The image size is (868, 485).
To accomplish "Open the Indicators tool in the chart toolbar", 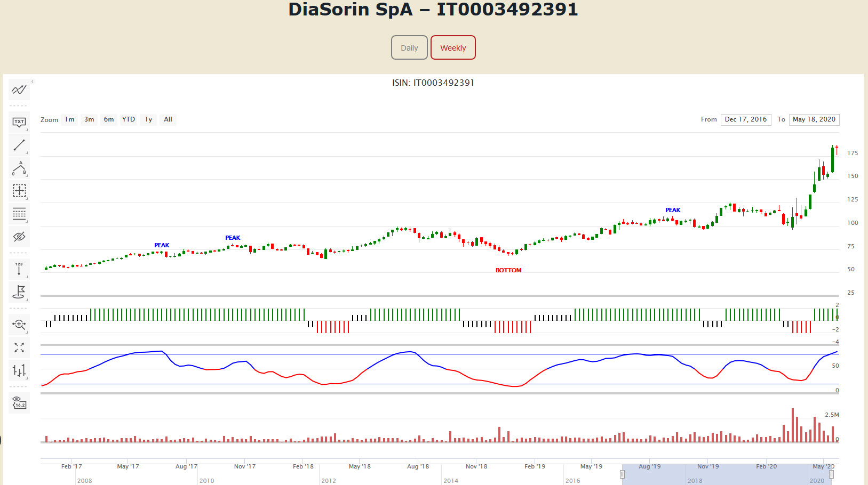I will 19,90.
